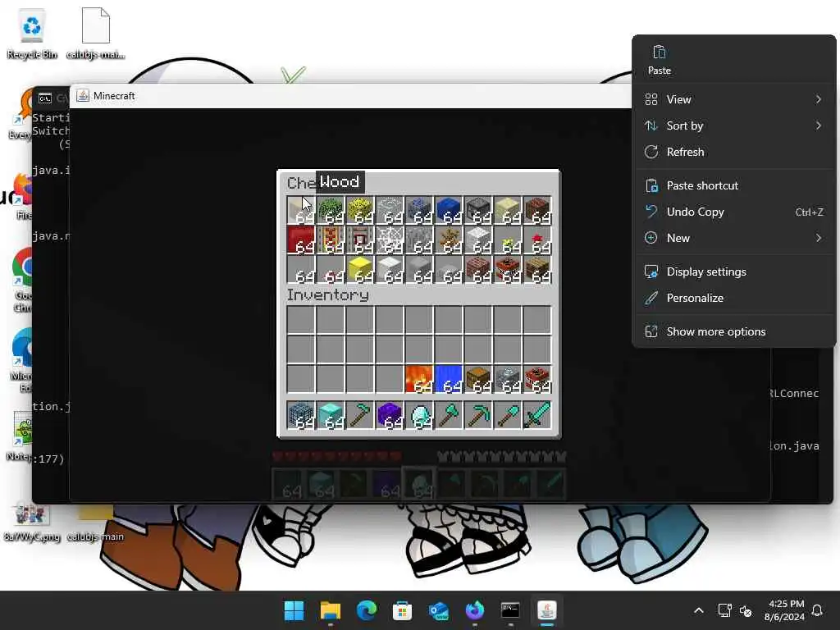Expand the View submenu
Viewport: 840px width, 630px height.
[x=733, y=99]
